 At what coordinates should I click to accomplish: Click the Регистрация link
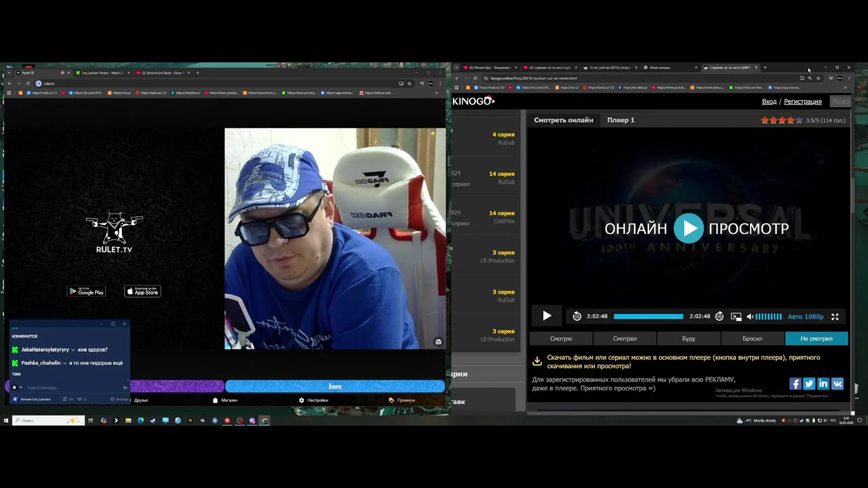pyautogui.click(x=802, y=102)
